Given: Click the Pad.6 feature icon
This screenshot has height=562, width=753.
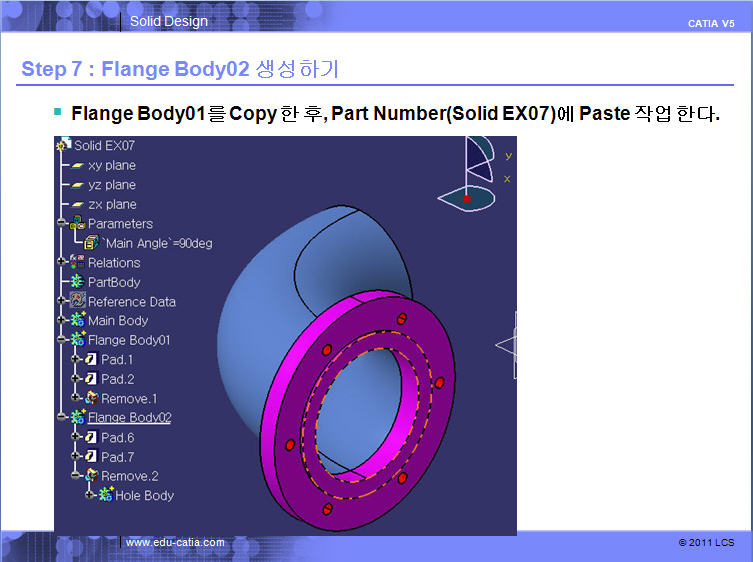Looking at the screenshot, I should click(x=91, y=437).
